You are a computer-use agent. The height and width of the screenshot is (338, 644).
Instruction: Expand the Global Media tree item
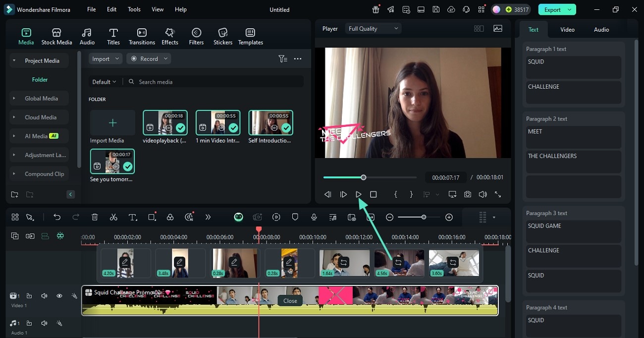(x=14, y=99)
